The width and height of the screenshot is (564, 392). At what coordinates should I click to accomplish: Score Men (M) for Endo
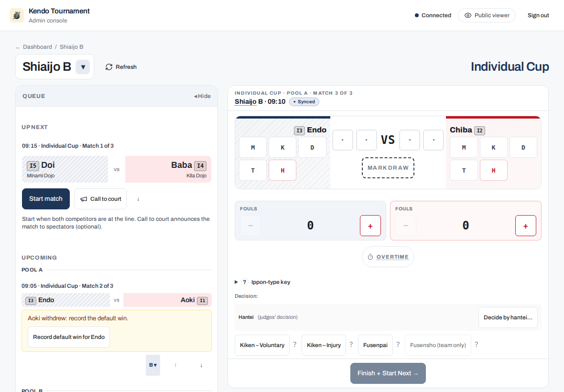pyautogui.click(x=253, y=147)
